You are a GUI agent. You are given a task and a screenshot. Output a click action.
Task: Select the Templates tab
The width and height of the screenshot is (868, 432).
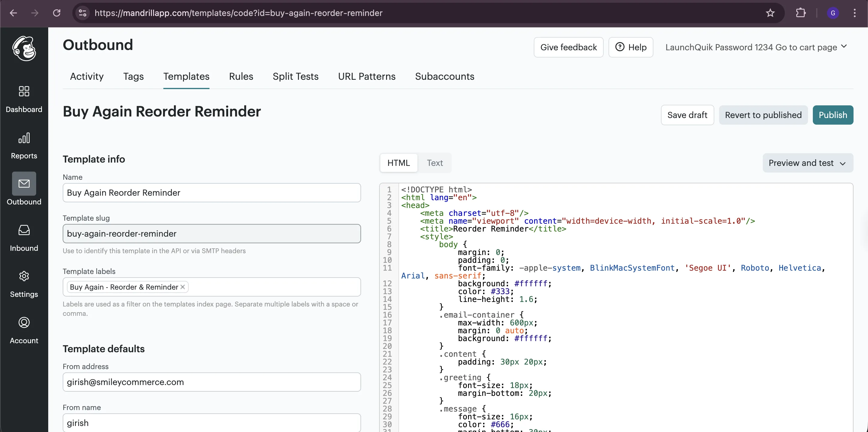tap(186, 76)
